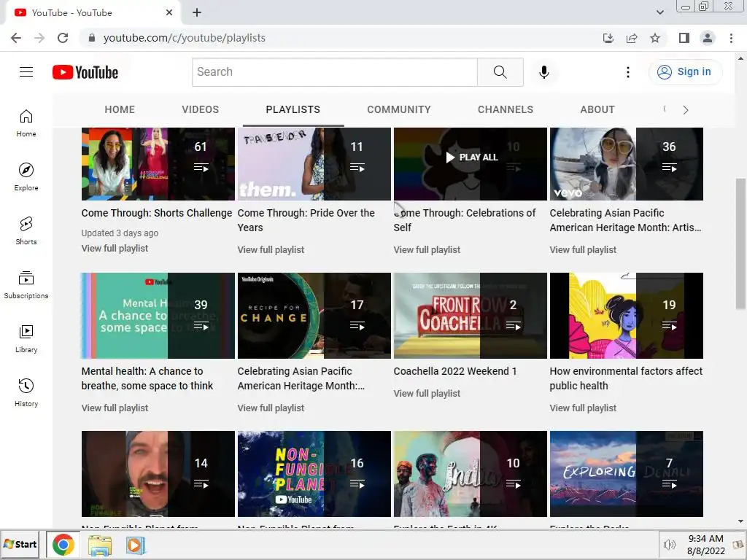The image size is (747, 560).
Task: Click the page vertical scrollbar thumb
Action: tap(740, 244)
